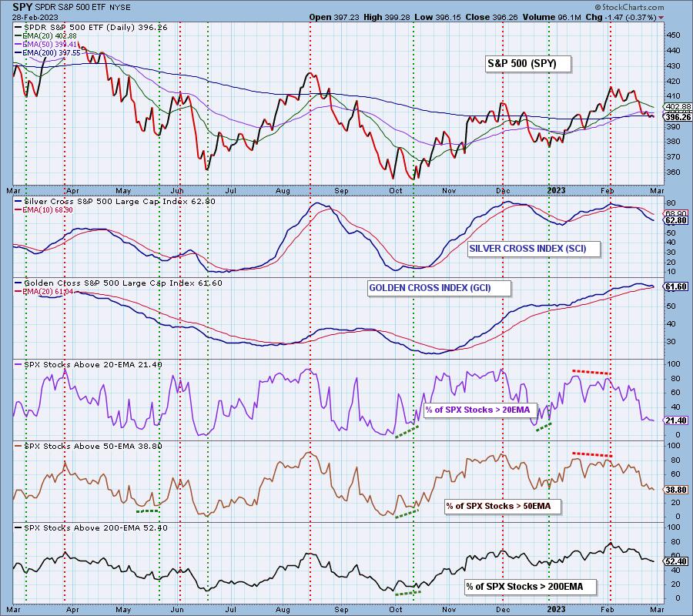Click the 'SPX Stocks Above 200-EMA 52.40' legend
Viewport: 693px width, 616px height.
pyautogui.click(x=91, y=528)
